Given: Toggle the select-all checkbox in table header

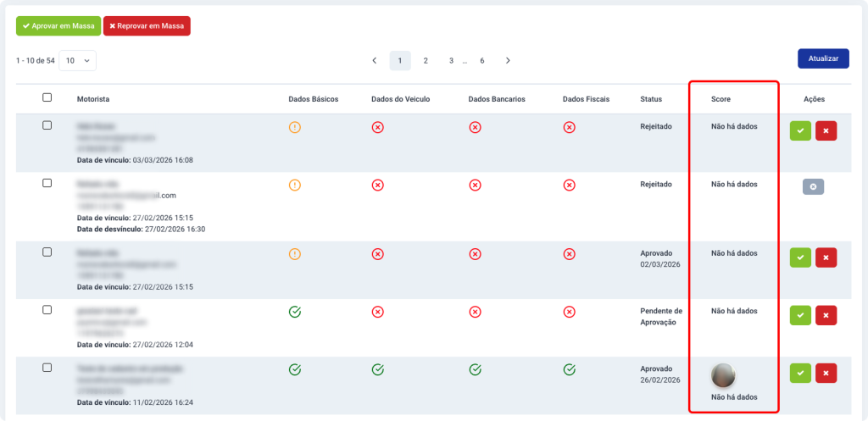Looking at the screenshot, I should [47, 98].
